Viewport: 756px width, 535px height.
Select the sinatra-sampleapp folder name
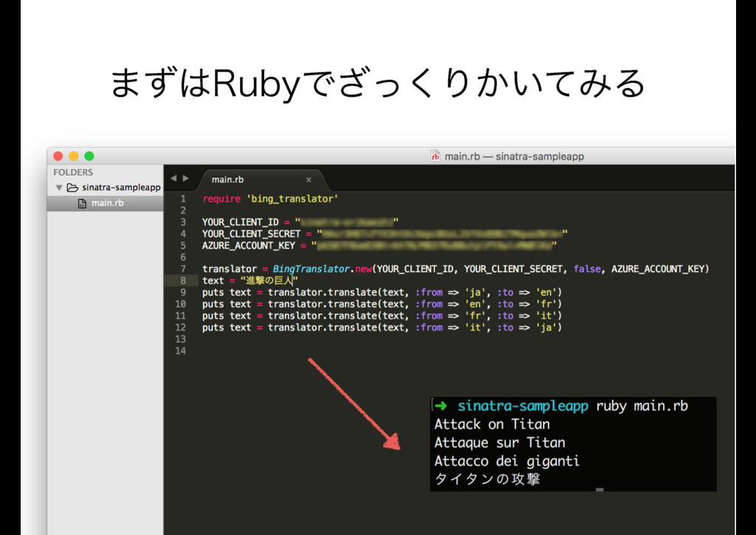pyautogui.click(x=121, y=187)
